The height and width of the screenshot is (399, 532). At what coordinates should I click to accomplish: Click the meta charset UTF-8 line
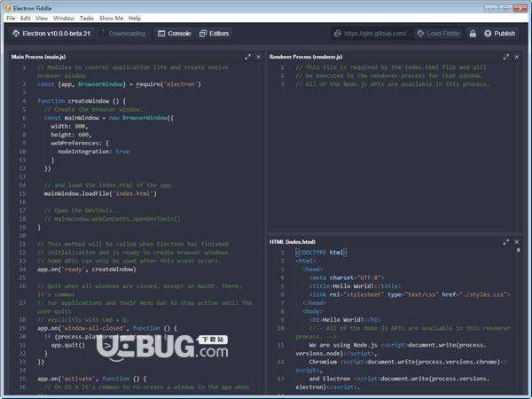click(x=347, y=278)
